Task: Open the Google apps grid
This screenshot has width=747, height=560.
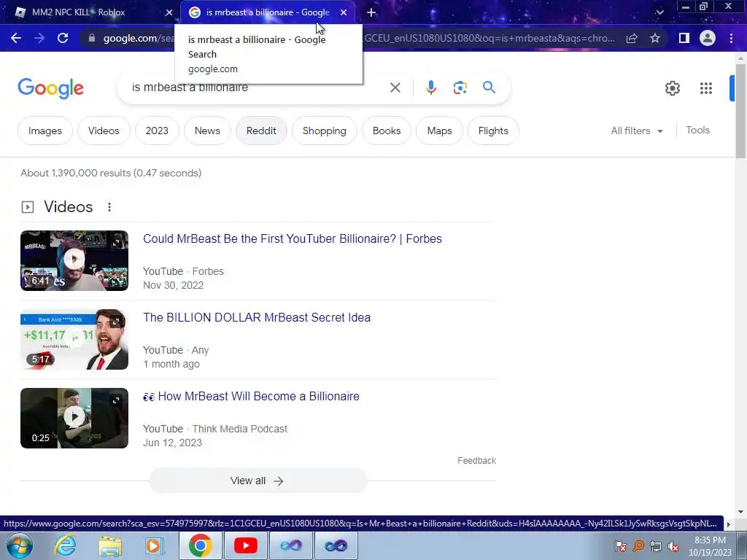Action: click(x=706, y=88)
